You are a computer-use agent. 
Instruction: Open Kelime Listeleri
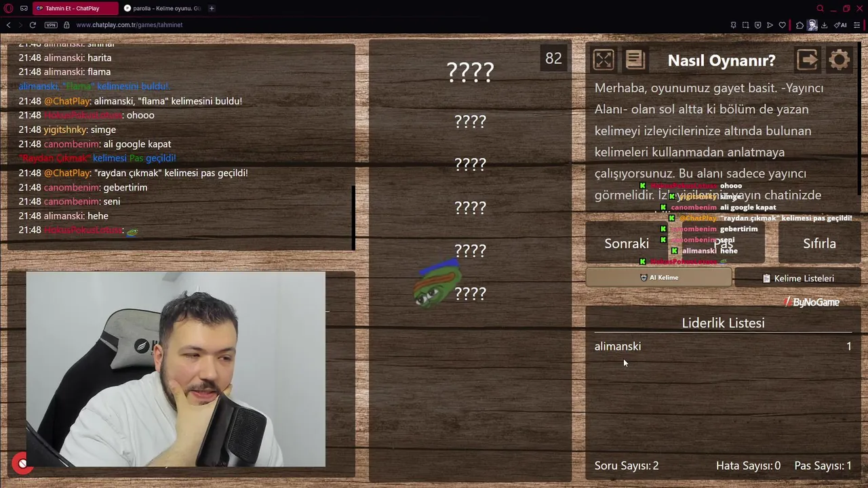tap(797, 278)
